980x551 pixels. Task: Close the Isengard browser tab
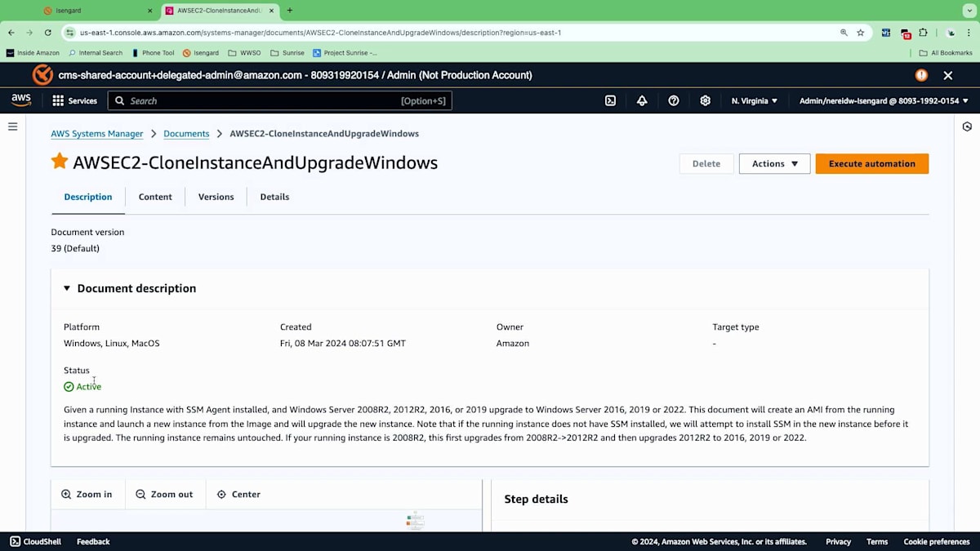[x=149, y=11]
